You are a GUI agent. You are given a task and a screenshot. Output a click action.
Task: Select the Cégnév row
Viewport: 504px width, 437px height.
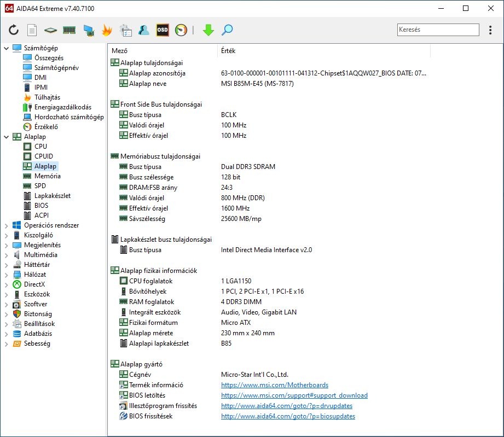point(270,375)
